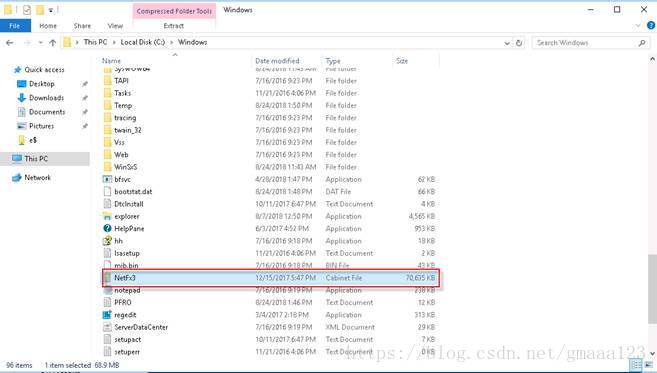Viewport: 657px width, 373px height.
Task: Open Desktop in the navigation pane
Action: point(41,84)
